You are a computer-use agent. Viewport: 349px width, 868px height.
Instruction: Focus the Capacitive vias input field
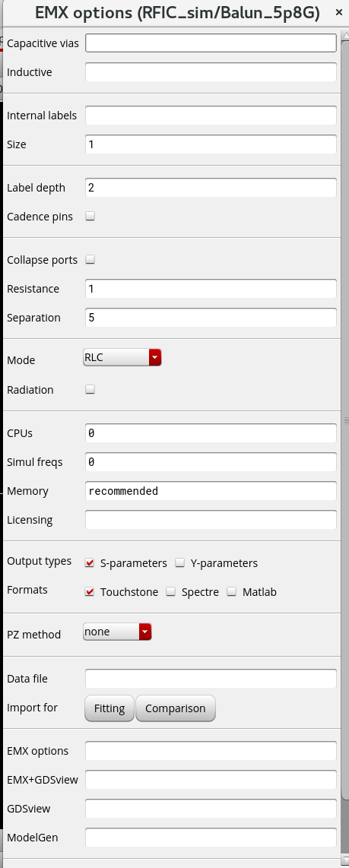211,43
